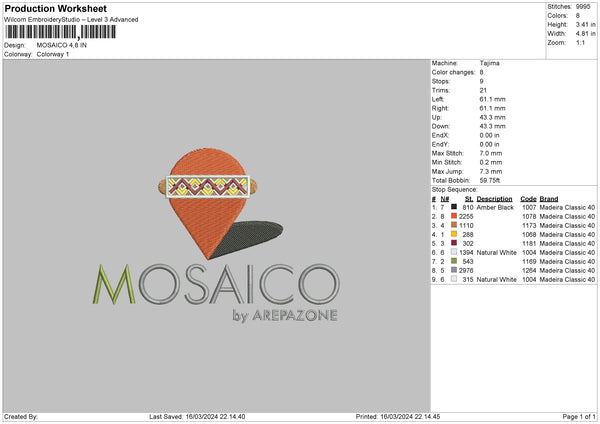This screenshot has width=600, height=424.
Task: Click the Zoom value '1:1'
Action: 580,42
